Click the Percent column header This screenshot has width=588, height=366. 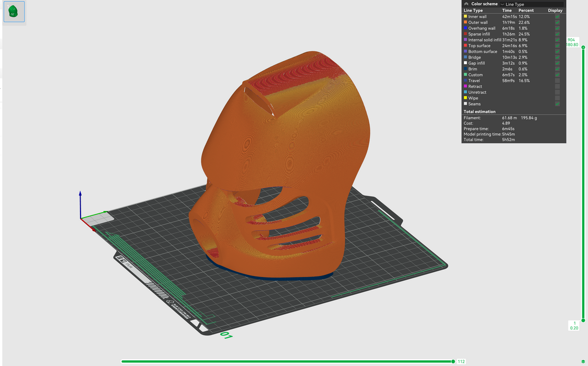pos(526,10)
